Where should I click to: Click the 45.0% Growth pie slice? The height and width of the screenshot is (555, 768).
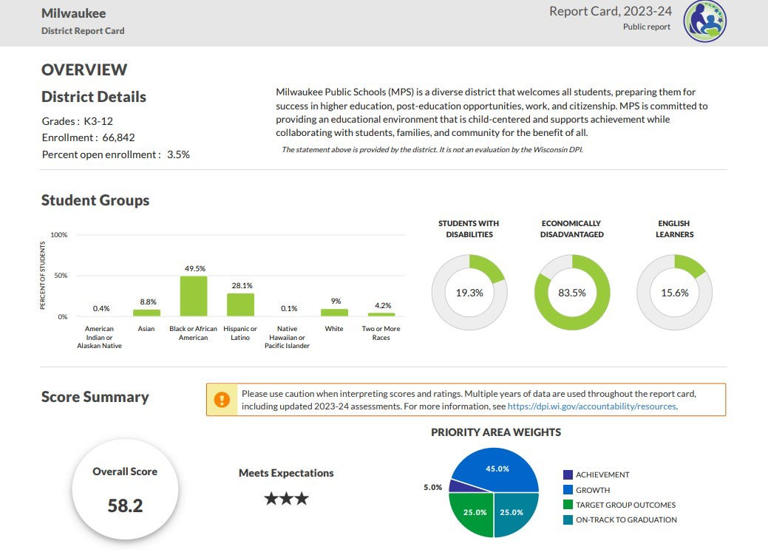point(497,469)
